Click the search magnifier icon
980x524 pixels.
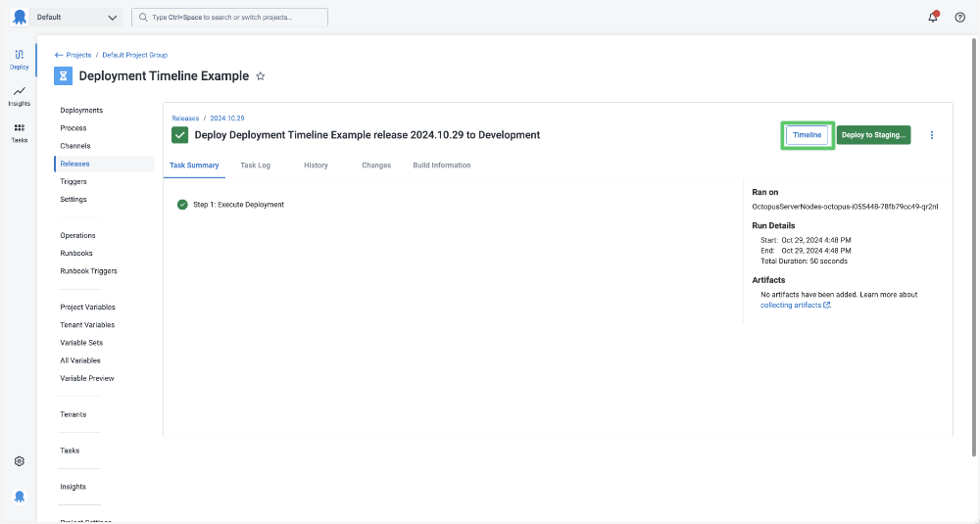coord(143,18)
